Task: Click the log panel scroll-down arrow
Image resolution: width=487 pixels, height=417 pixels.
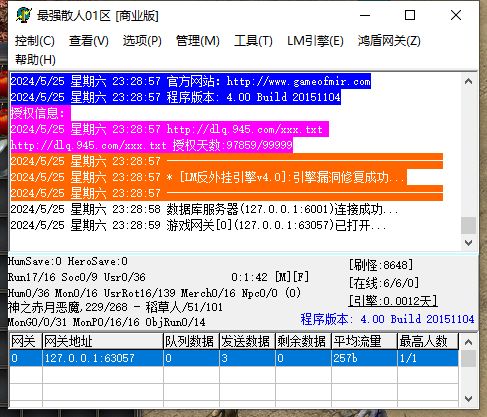Action: 468,243
